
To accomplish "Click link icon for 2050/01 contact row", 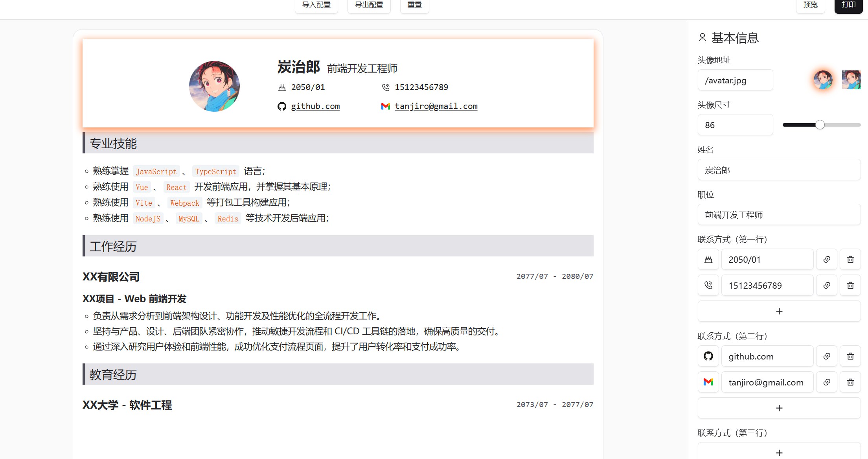I will coord(827,260).
